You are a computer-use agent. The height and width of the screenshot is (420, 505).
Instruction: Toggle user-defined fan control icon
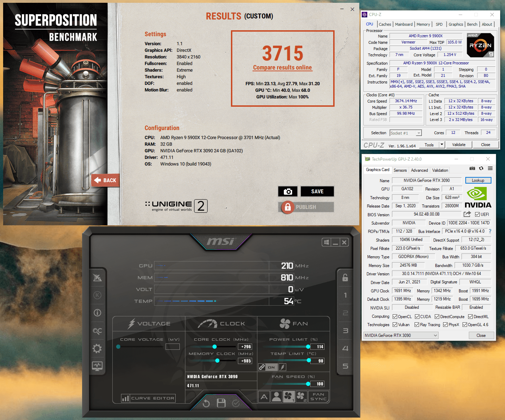[276, 396]
